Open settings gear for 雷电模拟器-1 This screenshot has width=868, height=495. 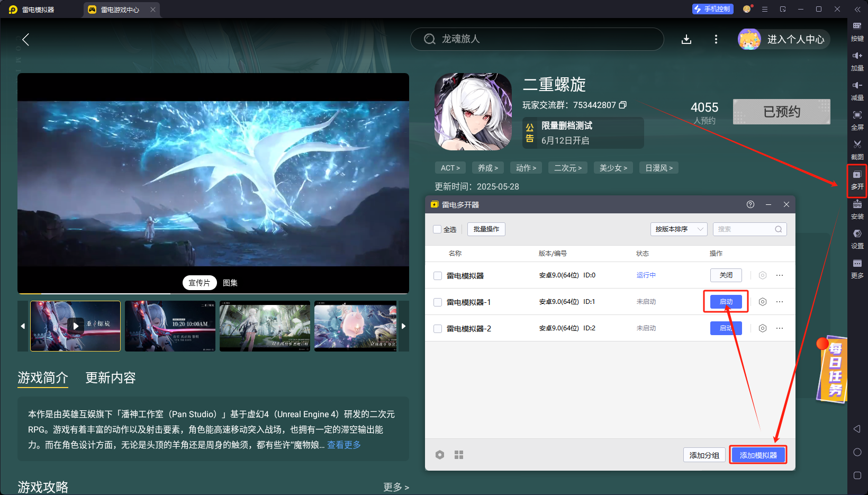763,302
